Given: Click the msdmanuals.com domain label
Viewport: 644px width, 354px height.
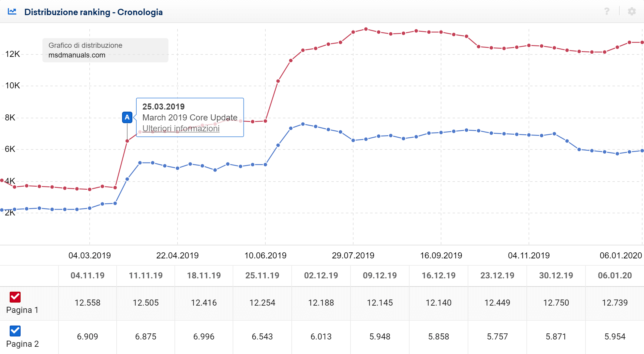Looking at the screenshot, I should coord(77,55).
